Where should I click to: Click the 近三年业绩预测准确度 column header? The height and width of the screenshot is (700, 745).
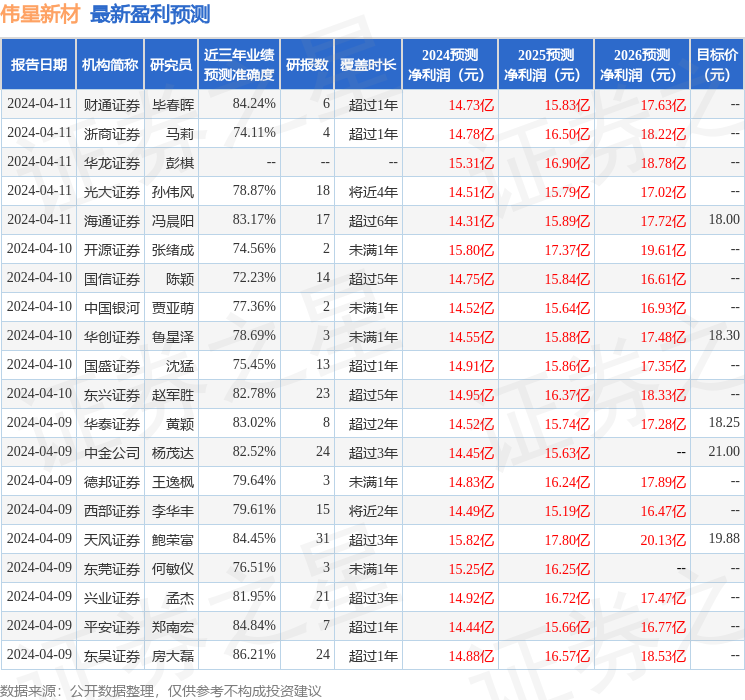click(x=239, y=64)
